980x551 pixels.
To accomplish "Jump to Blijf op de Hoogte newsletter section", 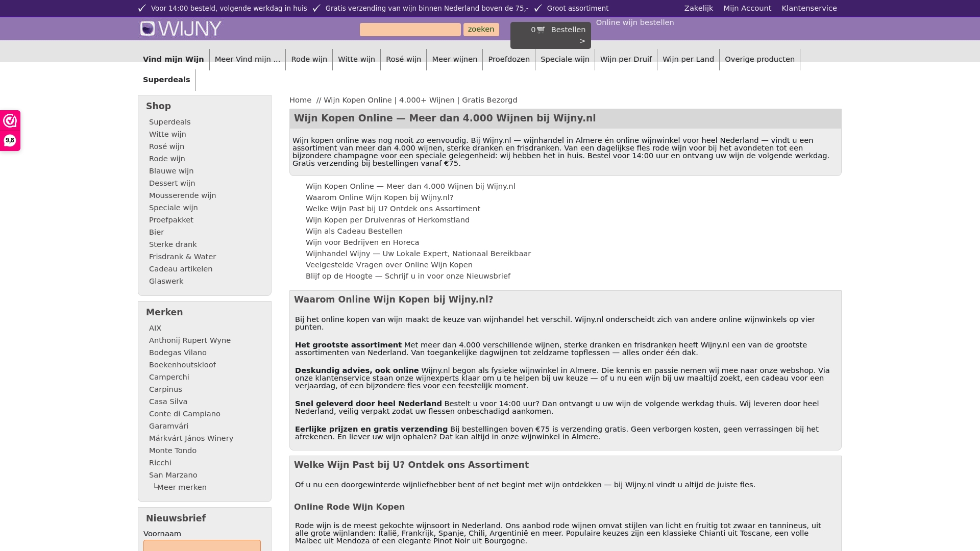I will [x=408, y=276].
